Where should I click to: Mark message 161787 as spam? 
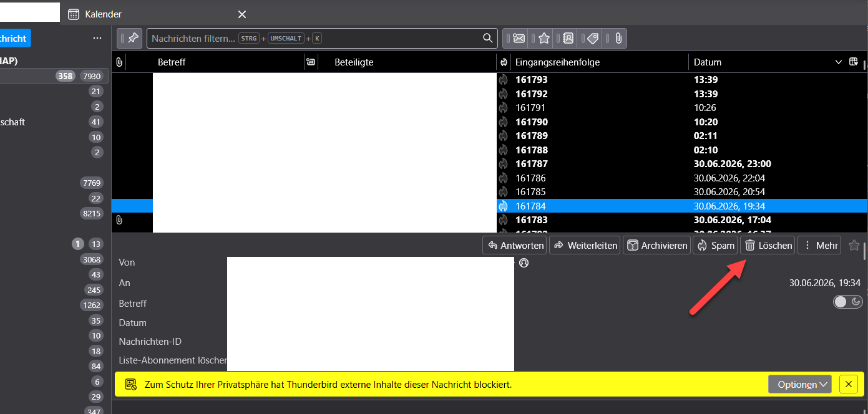(x=504, y=164)
